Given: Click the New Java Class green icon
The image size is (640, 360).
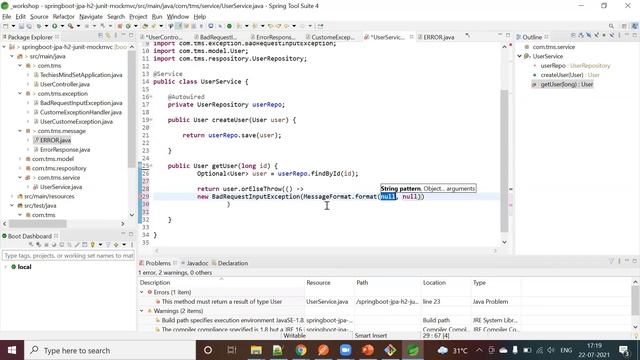Looking at the screenshot, I should (128, 26).
